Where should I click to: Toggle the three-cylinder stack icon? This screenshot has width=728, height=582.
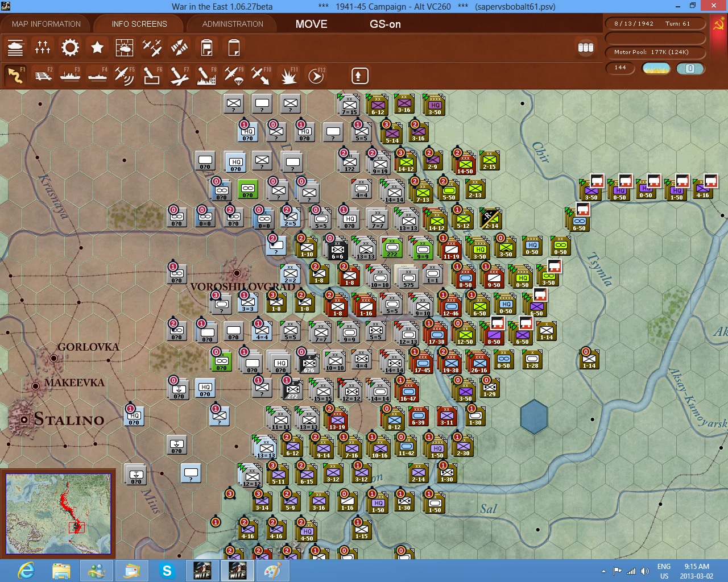(x=586, y=48)
